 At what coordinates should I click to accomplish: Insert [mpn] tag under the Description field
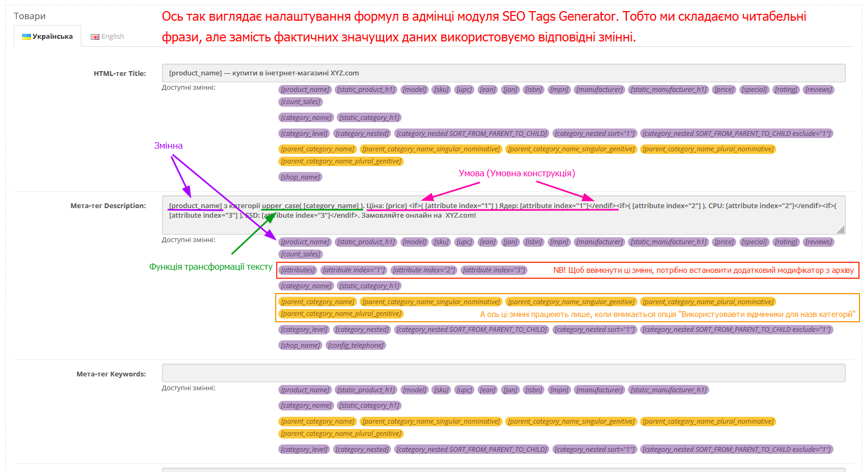559,242
